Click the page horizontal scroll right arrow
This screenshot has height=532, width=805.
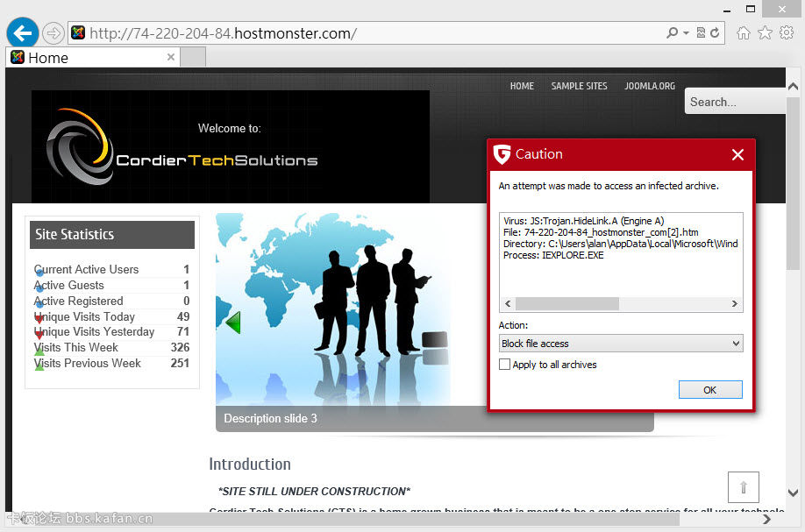[x=766, y=519]
